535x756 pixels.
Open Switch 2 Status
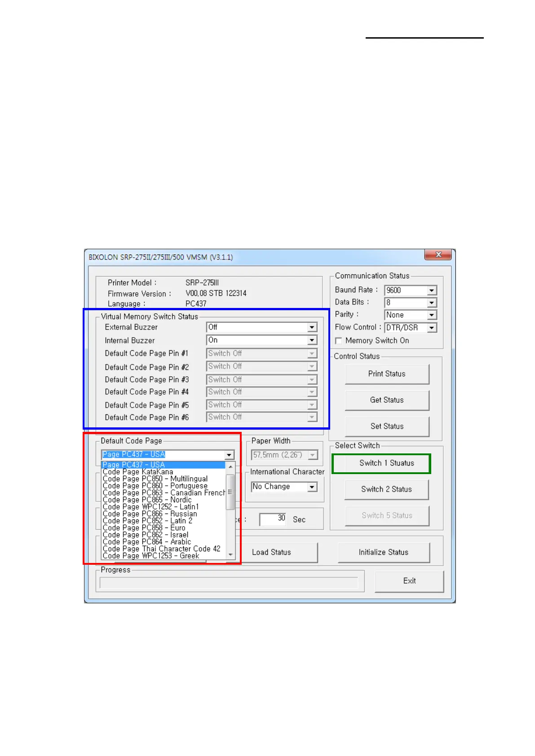386,489
